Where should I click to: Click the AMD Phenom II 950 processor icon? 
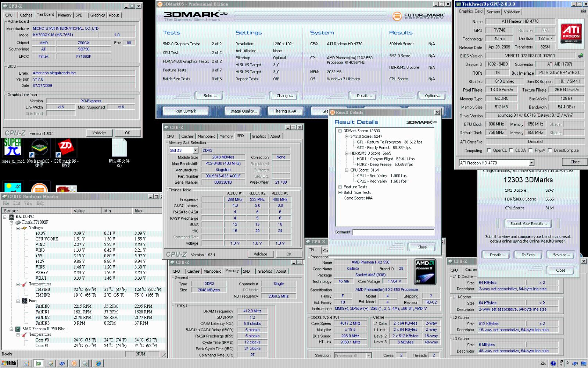(18, 329)
